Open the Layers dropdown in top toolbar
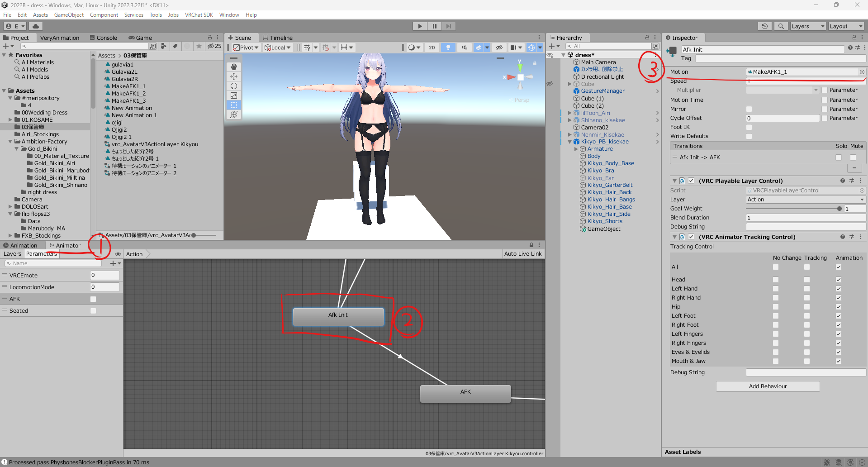868x467 pixels. tap(808, 26)
